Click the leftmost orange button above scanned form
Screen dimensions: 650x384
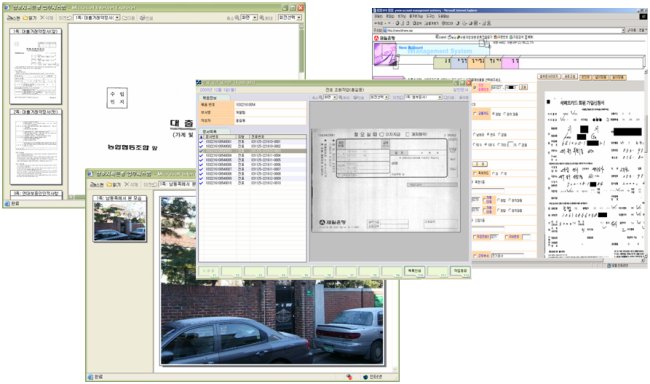[585, 77]
